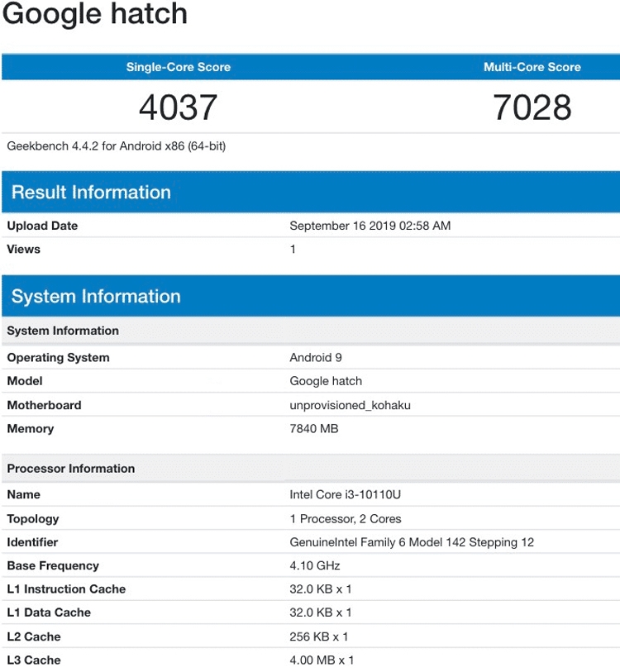Select the 1 Processor, 2 Cores value
This screenshot has height=672, width=620.
pyautogui.click(x=346, y=519)
